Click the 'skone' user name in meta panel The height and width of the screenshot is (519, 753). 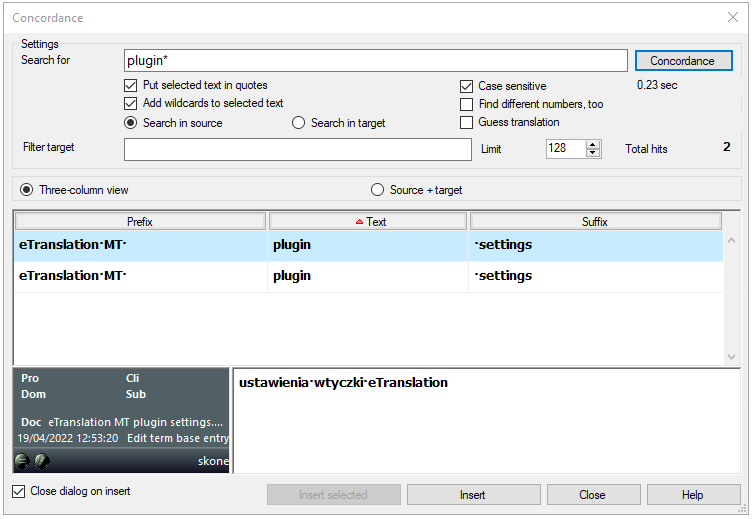[213, 461]
